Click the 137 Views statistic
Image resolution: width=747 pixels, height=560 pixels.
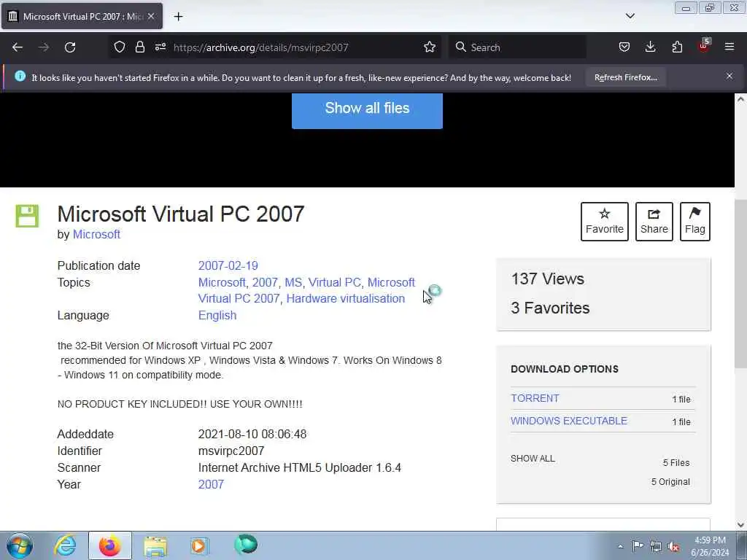(547, 279)
